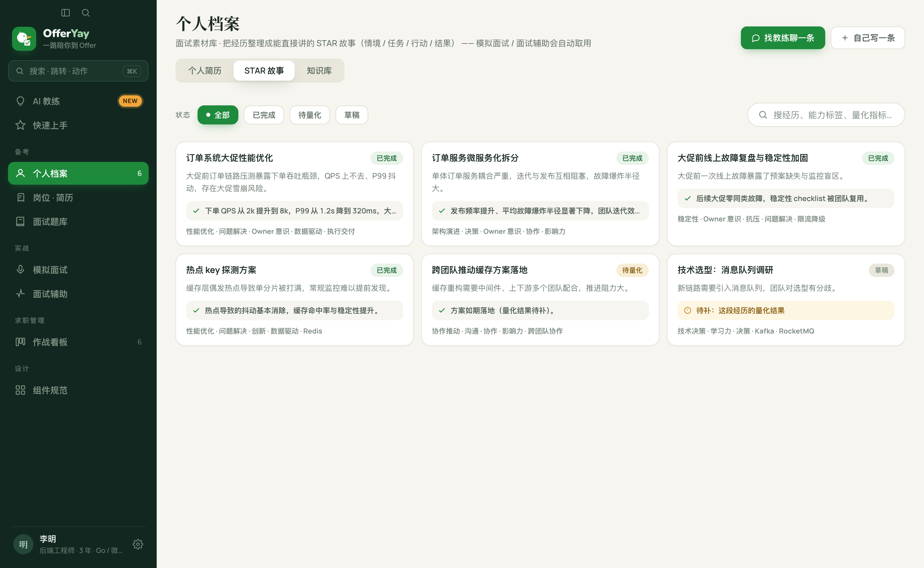Image resolution: width=924 pixels, height=568 pixels.
Task: Toggle the sidebar collapse icon
Action: (65, 13)
